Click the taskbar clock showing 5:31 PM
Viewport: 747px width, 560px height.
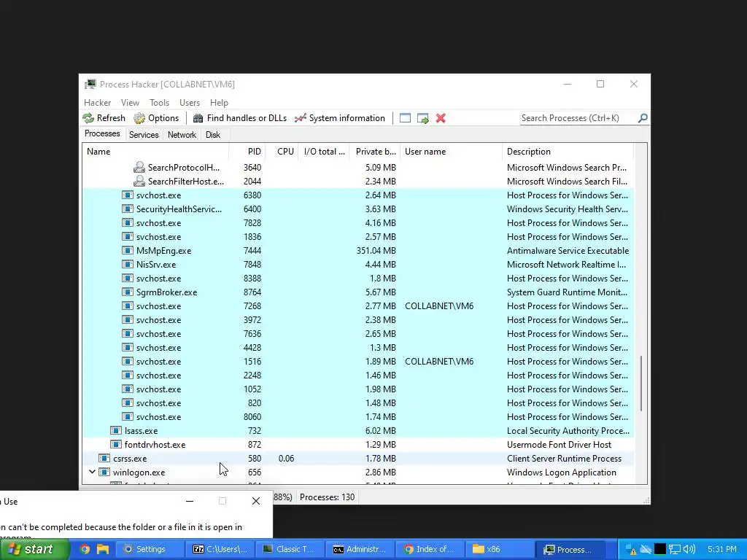click(x=721, y=549)
